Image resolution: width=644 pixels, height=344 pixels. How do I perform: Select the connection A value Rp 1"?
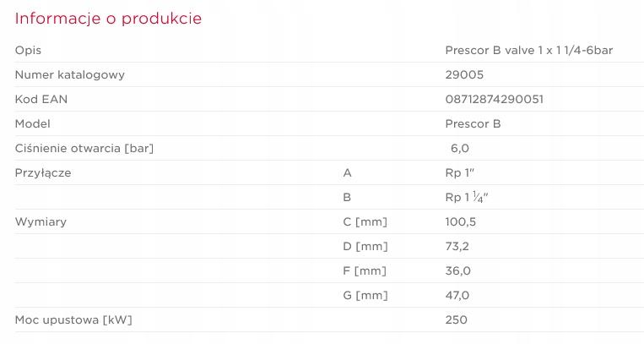click(x=463, y=172)
